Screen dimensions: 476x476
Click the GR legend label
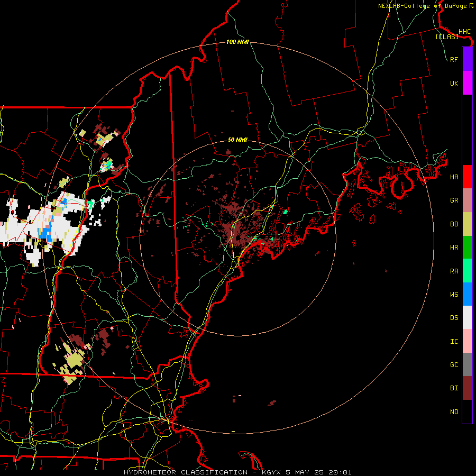(454, 200)
